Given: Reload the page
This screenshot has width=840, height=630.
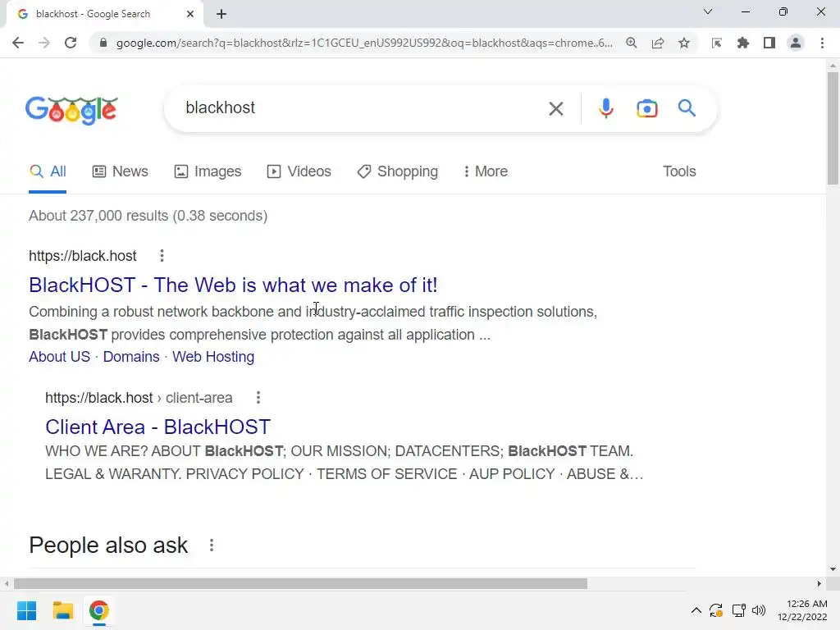Looking at the screenshot, I should (x=71, y=43).
